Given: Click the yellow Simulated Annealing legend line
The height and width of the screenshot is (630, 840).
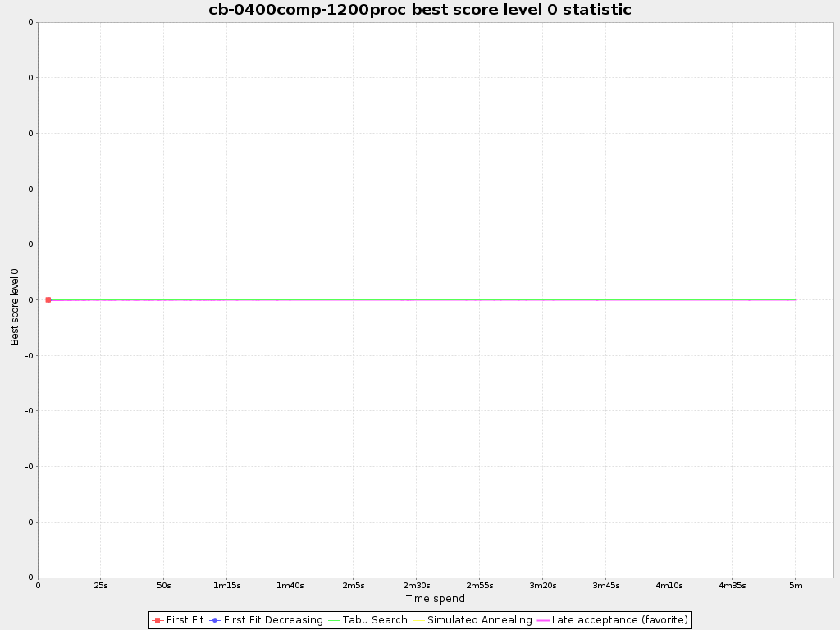Looking at the screenshot, I should click(x=418, y=620).
